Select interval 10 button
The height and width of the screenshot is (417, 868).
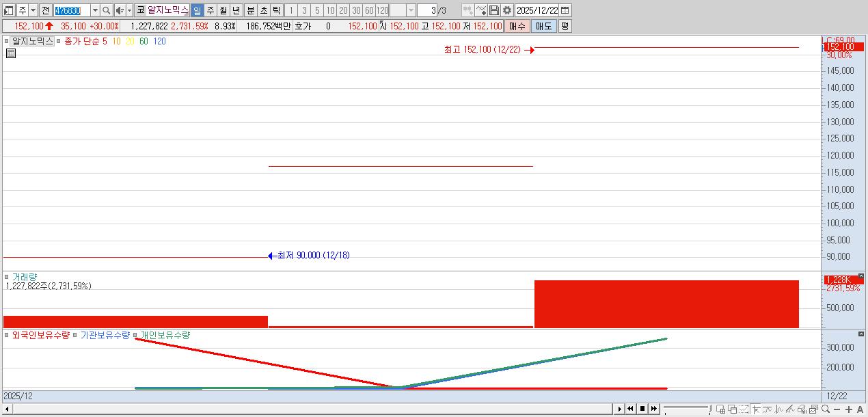[330, 10]
